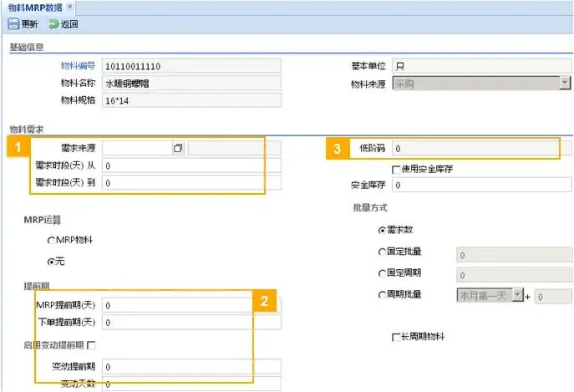
Task: Select the 周期批量 radio button
Action: click(383, 294)
